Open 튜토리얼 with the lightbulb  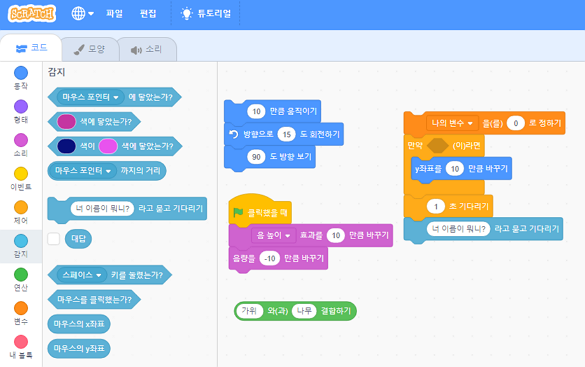[206, 14]
